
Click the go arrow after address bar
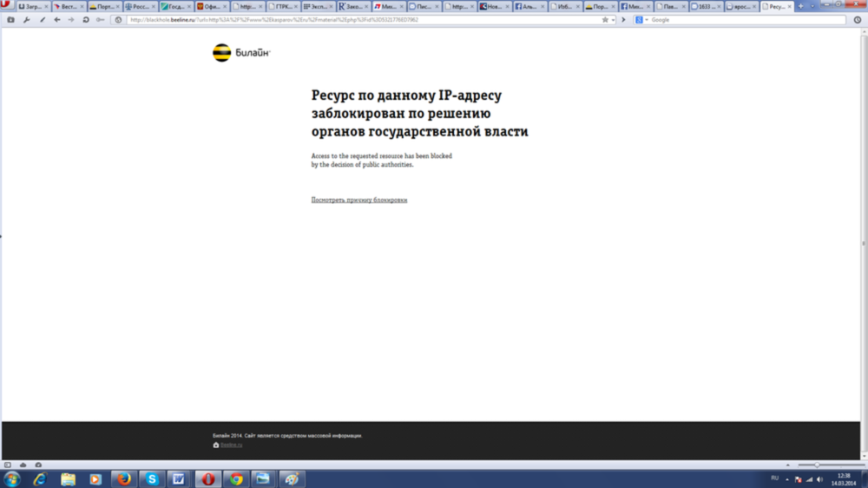623,20
